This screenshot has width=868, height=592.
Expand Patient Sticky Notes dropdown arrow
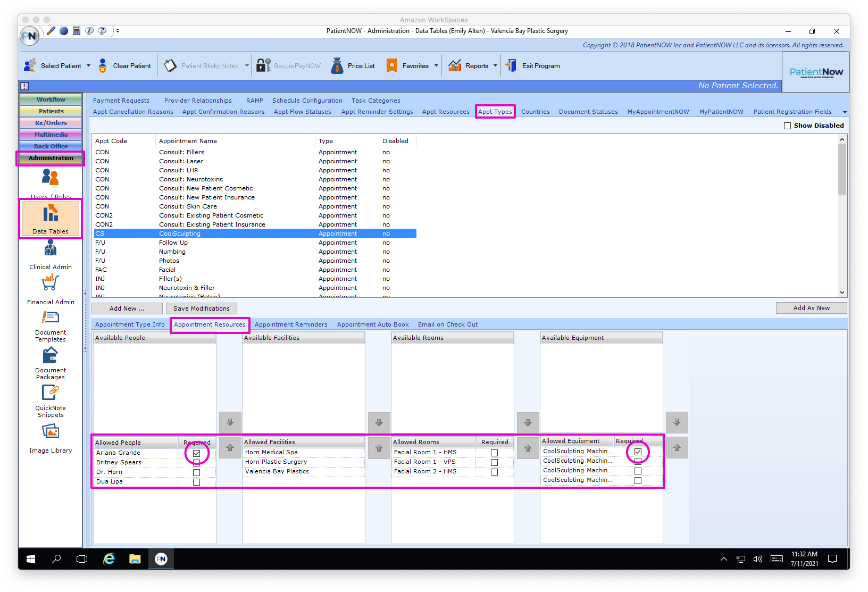tap(247, 66)
